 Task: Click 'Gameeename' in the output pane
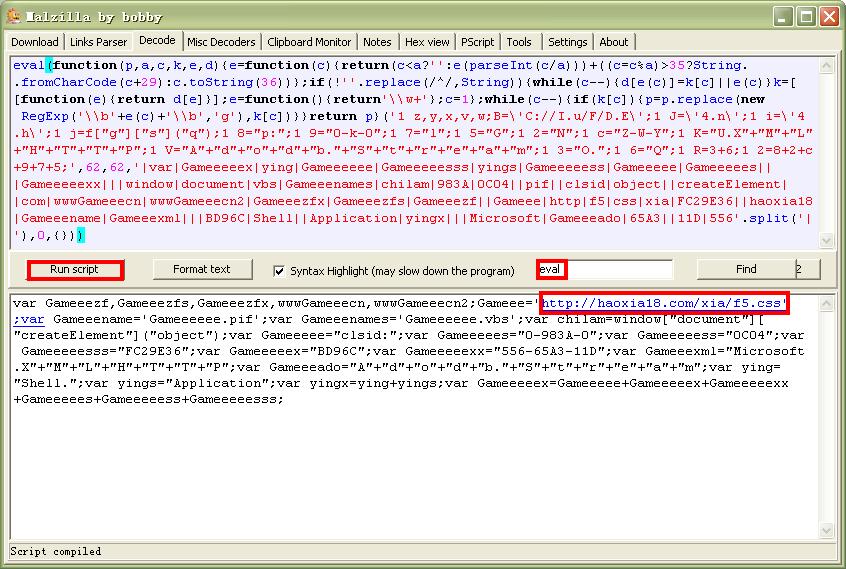(95, 319)
